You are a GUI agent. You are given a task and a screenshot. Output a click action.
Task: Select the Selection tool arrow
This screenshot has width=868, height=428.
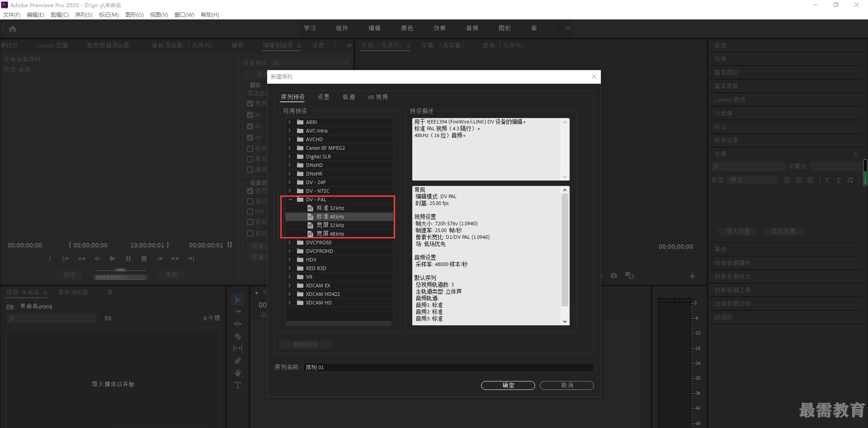click(238, 300)
